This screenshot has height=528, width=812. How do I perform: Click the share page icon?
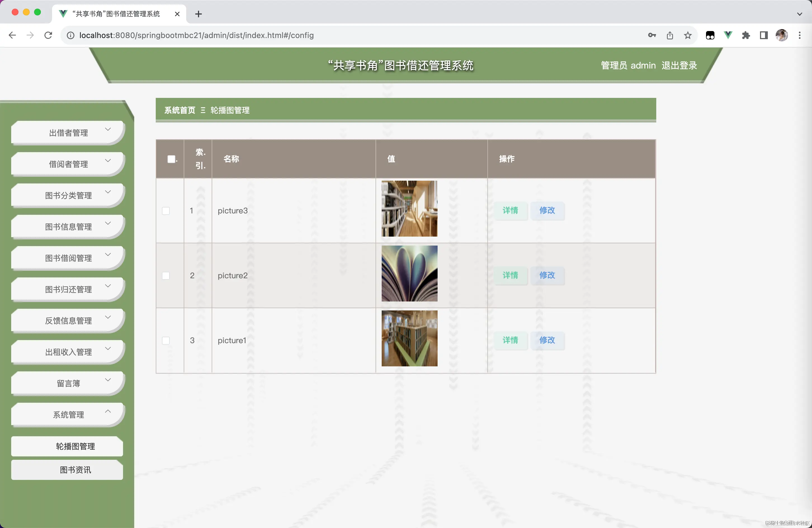pyautogui.click(x=670, y=35)
